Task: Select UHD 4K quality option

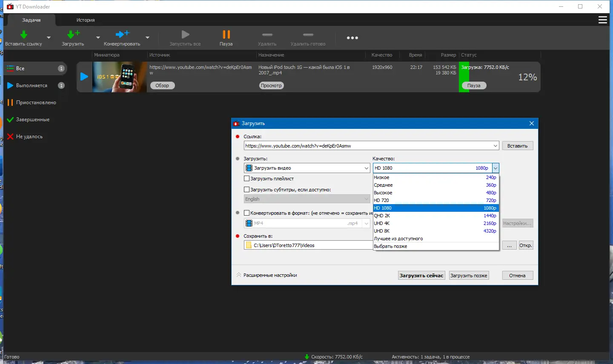Action: 436,223
